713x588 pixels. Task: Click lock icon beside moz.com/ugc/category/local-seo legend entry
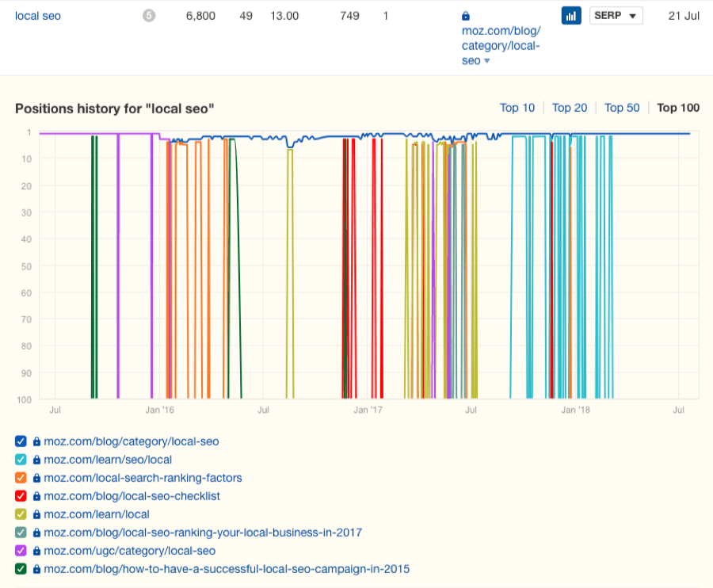[x=36, y=551]
